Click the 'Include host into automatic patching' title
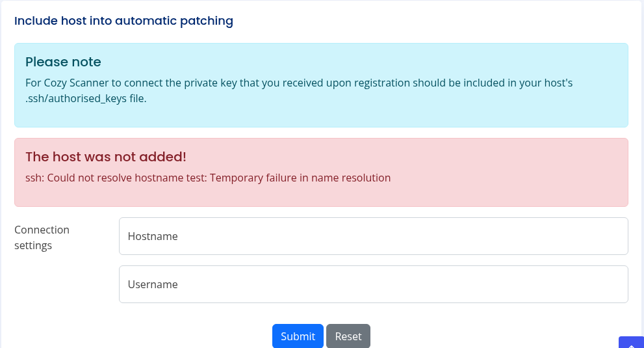This screenshot has height=348, width=644. tap(123, 21)
